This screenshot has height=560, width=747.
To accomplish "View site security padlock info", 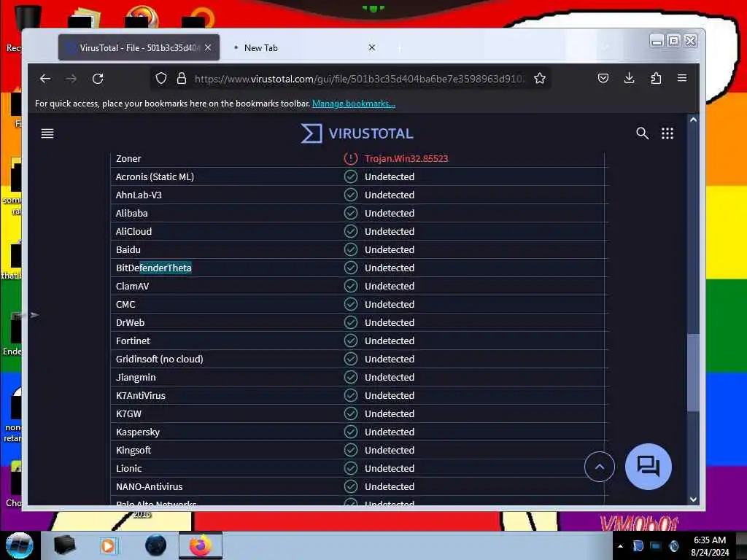I will click(182, 79).
